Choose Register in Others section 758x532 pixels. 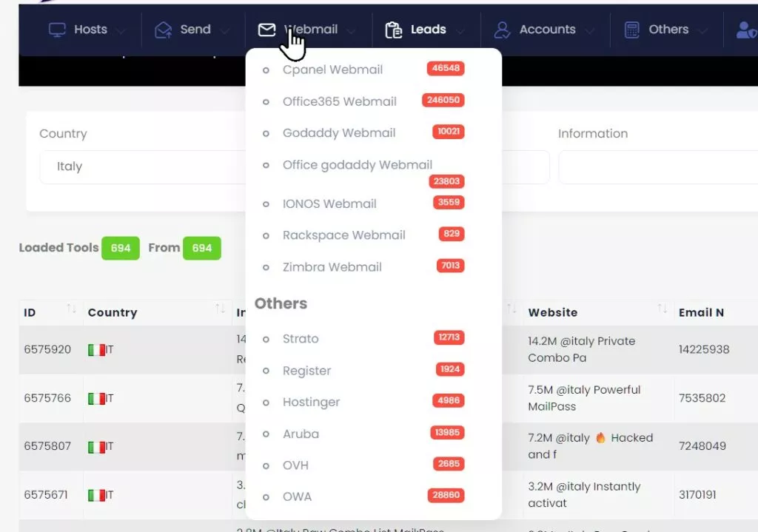tap(306, 371)
